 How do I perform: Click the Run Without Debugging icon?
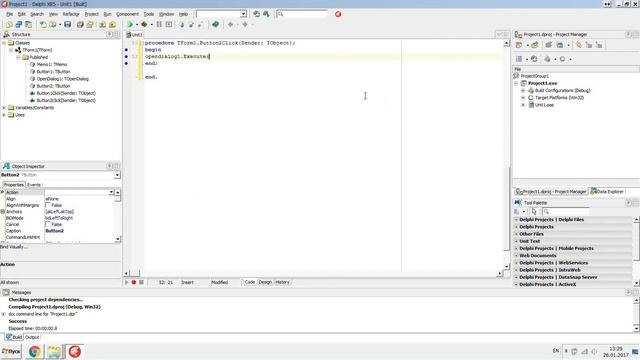(x=144, y=24)
